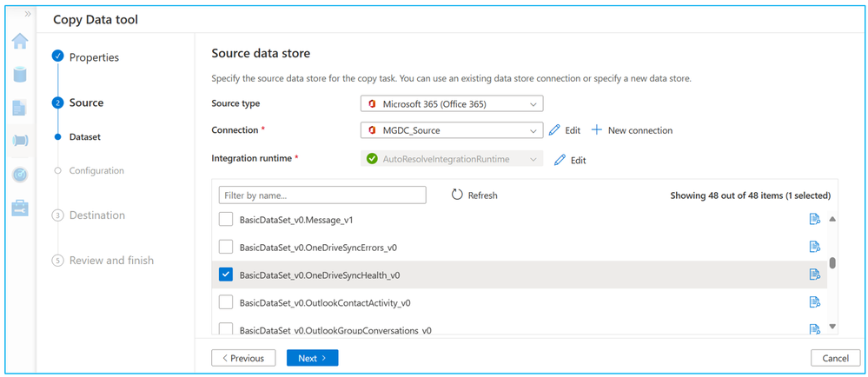Open the Develop document icon in the sidebar
868x377 pixels.
(x=20, y=108)
